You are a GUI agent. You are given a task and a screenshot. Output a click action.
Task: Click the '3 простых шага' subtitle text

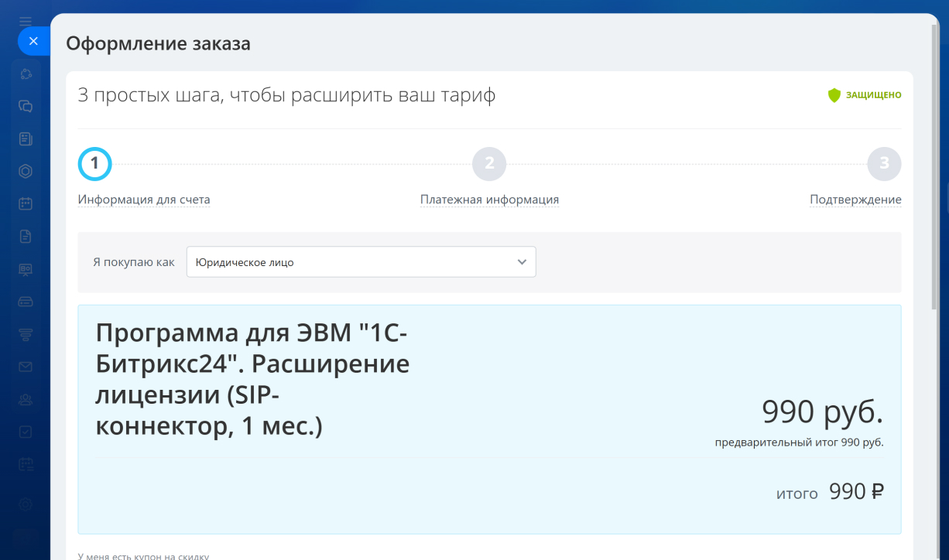point(286,95)
